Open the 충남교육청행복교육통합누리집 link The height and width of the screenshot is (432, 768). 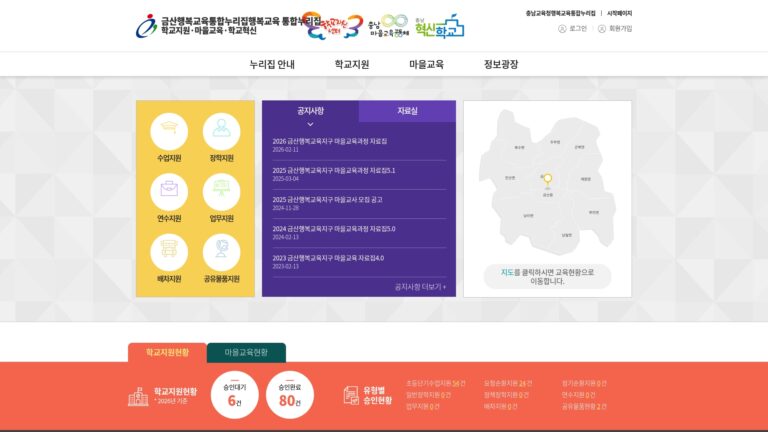tap(560, 13)
